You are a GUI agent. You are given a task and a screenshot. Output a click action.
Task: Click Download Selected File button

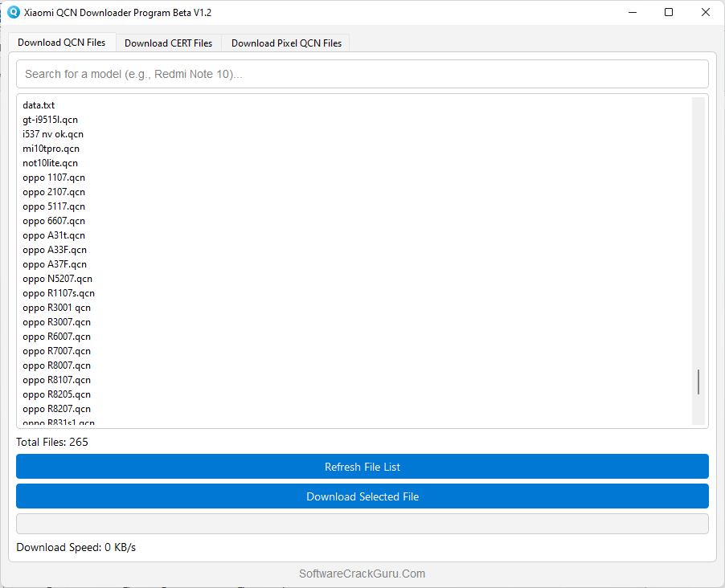pyautogui.click(x=362, y=496)
